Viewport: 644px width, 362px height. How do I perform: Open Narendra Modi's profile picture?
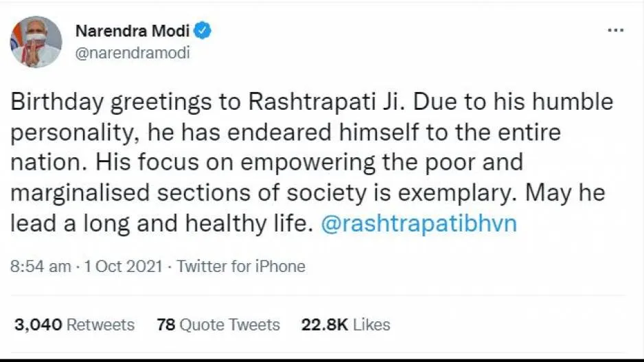tap(36, 42)
